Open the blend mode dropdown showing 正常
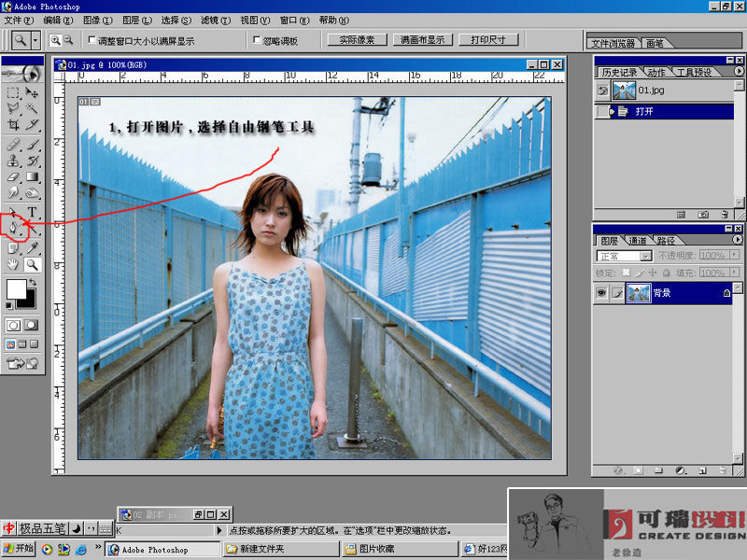Screen dimensions: 747x560 click(x=625, y=256)
